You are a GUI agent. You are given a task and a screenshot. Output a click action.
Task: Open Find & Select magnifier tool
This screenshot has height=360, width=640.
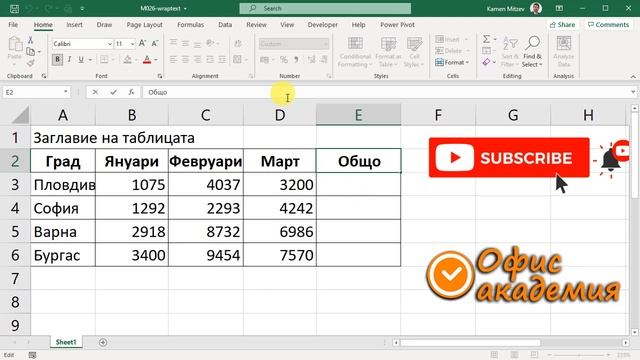533,51
